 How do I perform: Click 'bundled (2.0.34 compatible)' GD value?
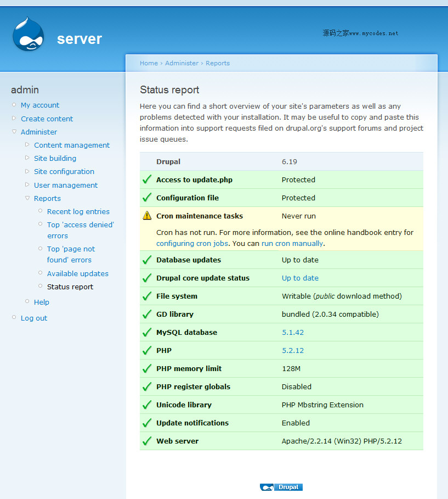[330, 314]
